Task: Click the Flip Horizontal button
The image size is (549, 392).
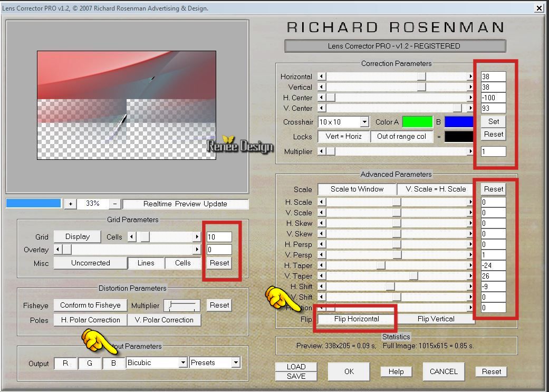Action: 357,319
